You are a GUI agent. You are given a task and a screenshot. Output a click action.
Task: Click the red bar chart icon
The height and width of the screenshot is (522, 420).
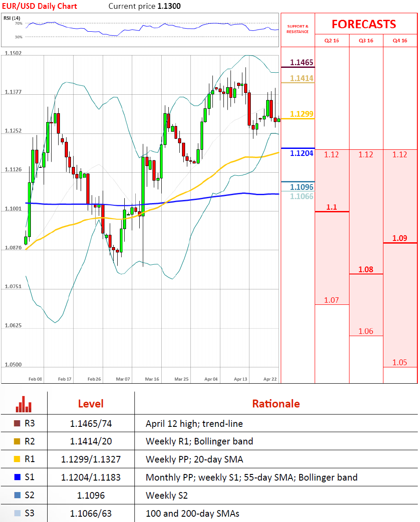(x=24, y=404)
